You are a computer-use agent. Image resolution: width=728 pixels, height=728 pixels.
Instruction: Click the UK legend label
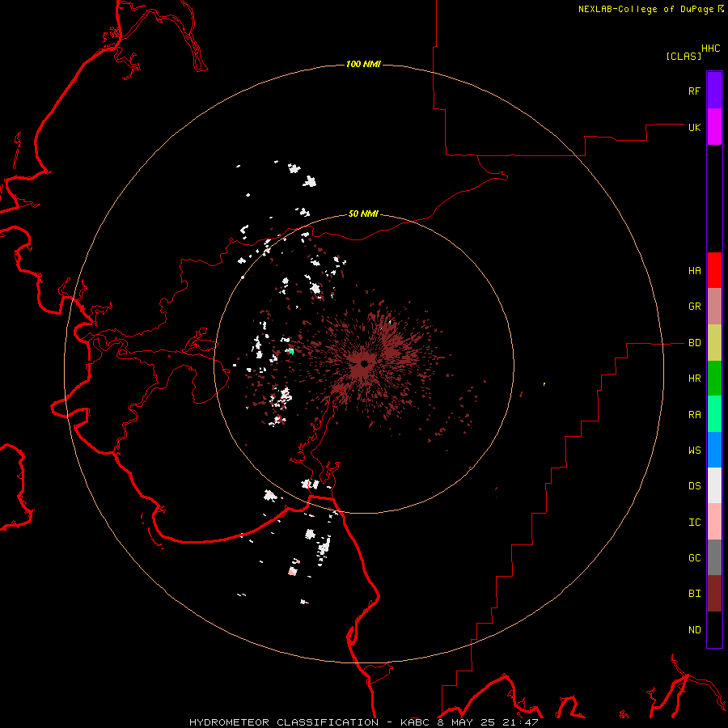pos(694,127)
